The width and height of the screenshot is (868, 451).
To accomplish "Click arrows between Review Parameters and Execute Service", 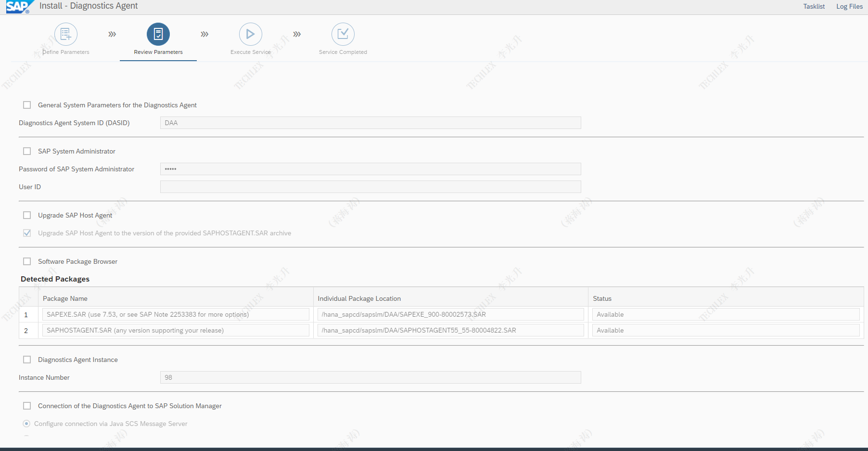I will (x=204, y=34).
